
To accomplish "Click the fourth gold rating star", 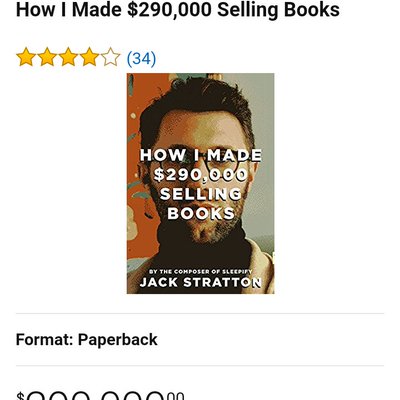I will tap(89, 57).
